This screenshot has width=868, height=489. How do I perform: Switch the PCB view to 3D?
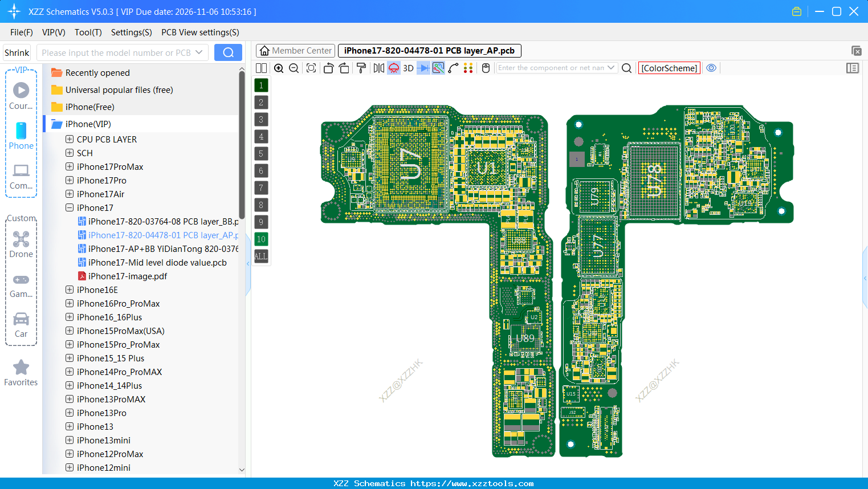[x=408, y=68]
